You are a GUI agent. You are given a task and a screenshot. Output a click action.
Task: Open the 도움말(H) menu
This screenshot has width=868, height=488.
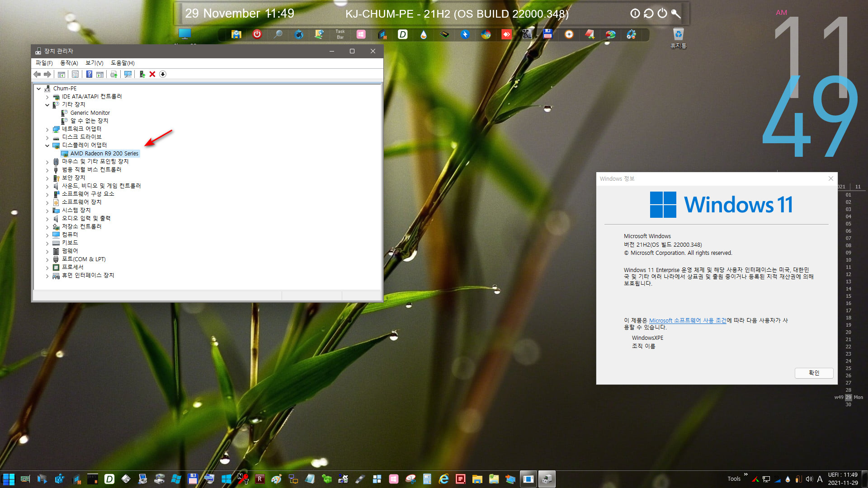[x=123, y=63]
